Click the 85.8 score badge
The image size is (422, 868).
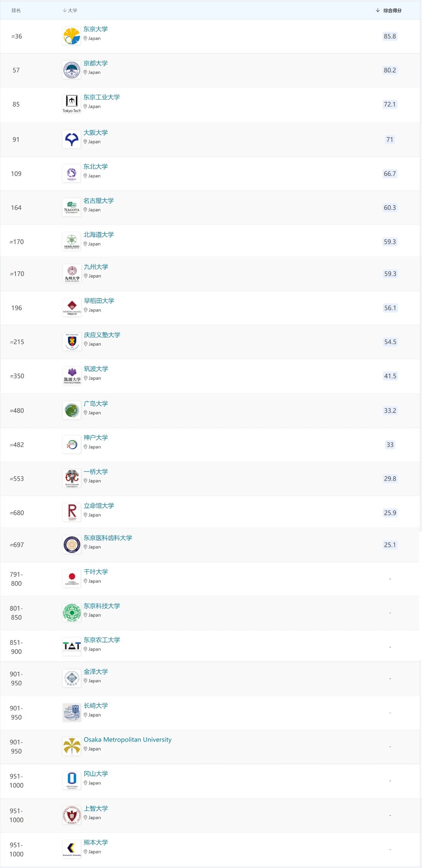click(x=390, y=36)
